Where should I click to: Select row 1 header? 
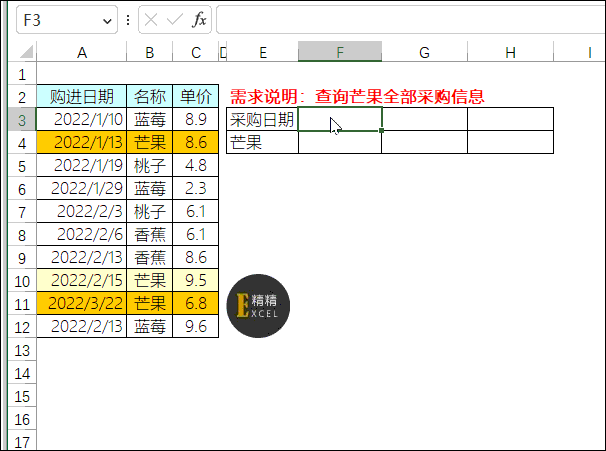tap(22, 74)
